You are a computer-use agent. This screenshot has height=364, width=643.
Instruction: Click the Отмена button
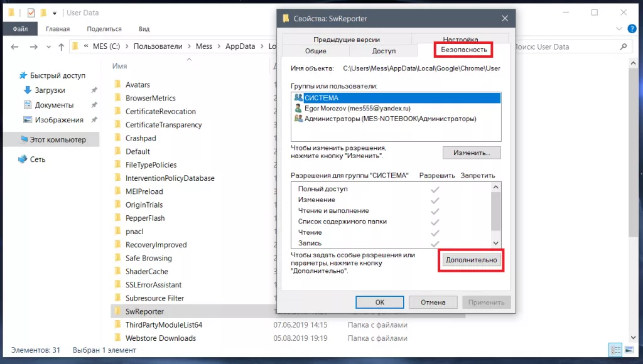pyautogui.click(x=433, y=302)
